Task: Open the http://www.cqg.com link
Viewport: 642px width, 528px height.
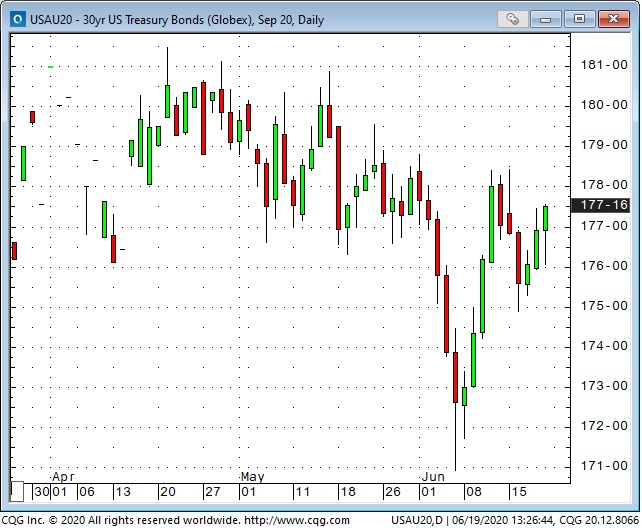Action: [x=297, y=520]
